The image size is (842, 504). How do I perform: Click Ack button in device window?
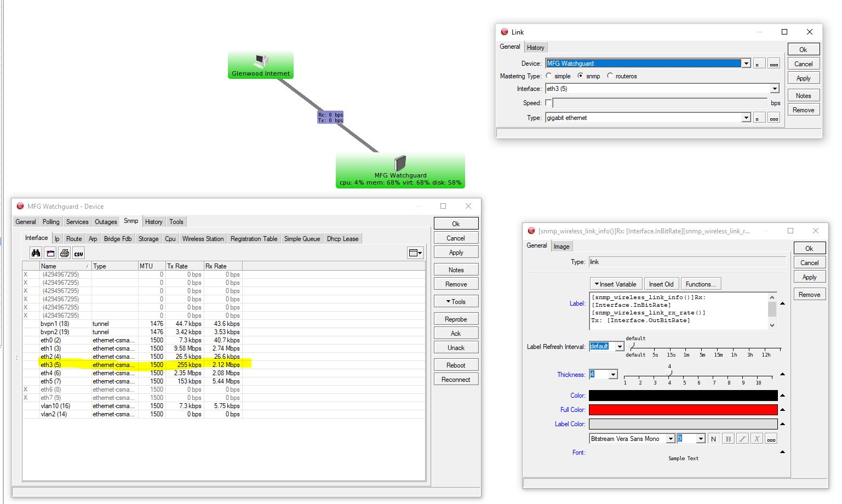click(456, 334)
